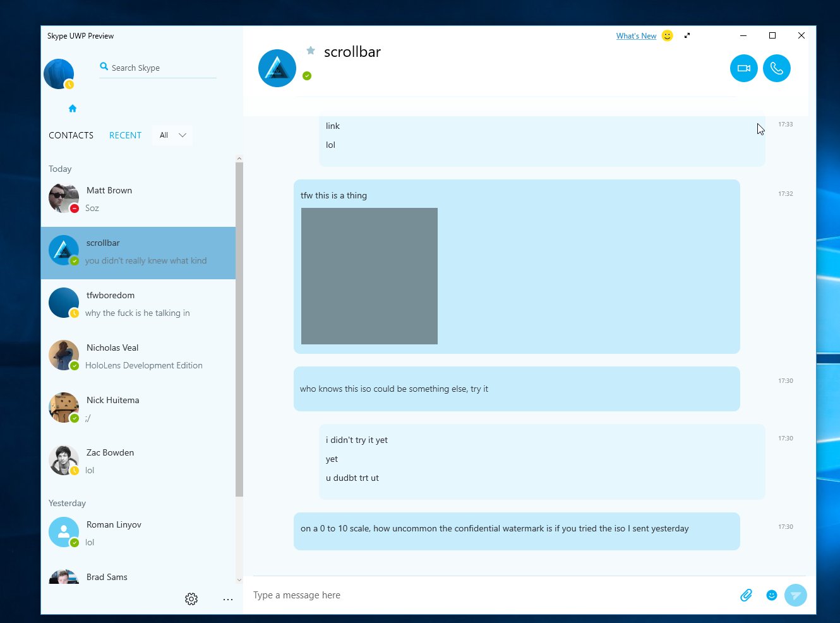Switch to the Recent tab
The height and width of the screenshot is (623, 840).
coord(125,135)
